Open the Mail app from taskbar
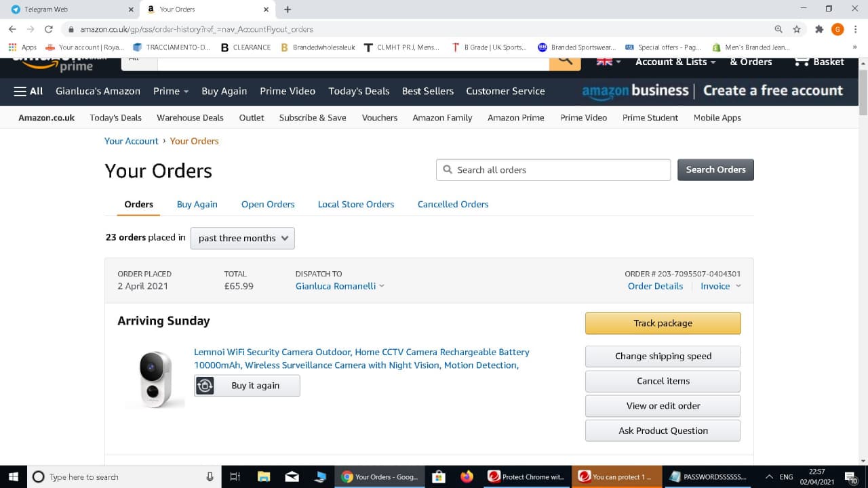 (x=292, y=476)
